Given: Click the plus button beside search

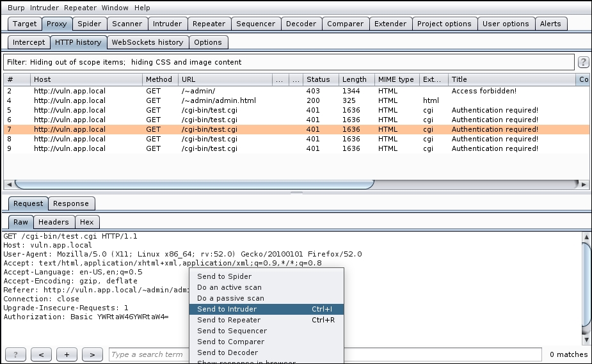Looking at the screenshot, I should (67, 354).
